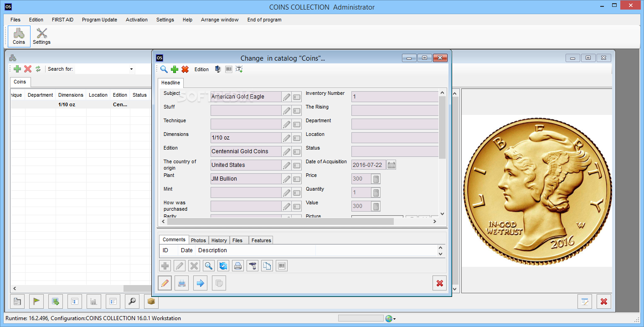Image resolution: width=644 pixels, height=327 pixels.
Task: Click the large printer button at dialog bottom
Action: pyautogui.click(x=182, y=283)
